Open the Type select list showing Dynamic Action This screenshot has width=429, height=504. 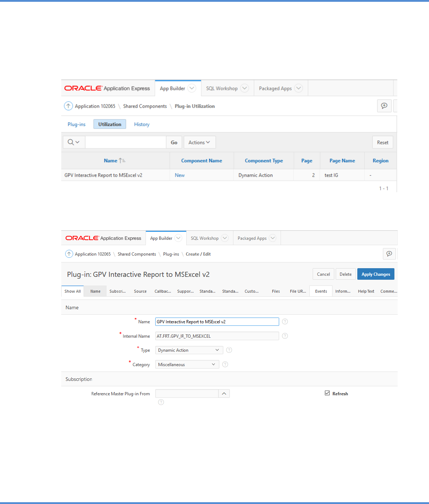(189, 350)
